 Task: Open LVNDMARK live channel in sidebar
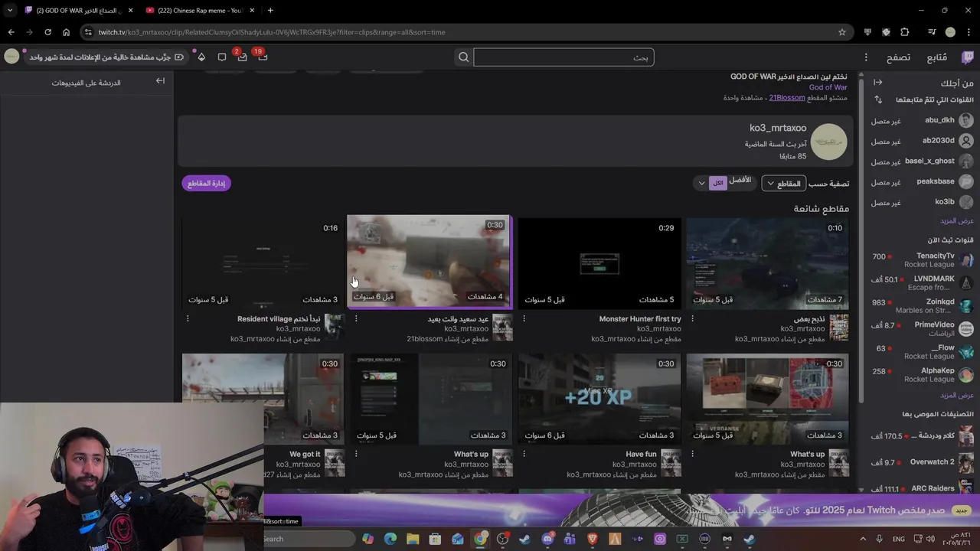coord(922,283)
